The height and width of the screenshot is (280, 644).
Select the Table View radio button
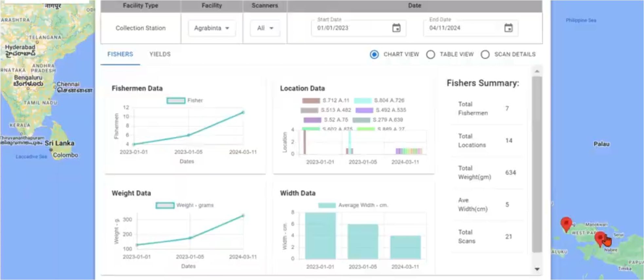(x=431, y=54)
